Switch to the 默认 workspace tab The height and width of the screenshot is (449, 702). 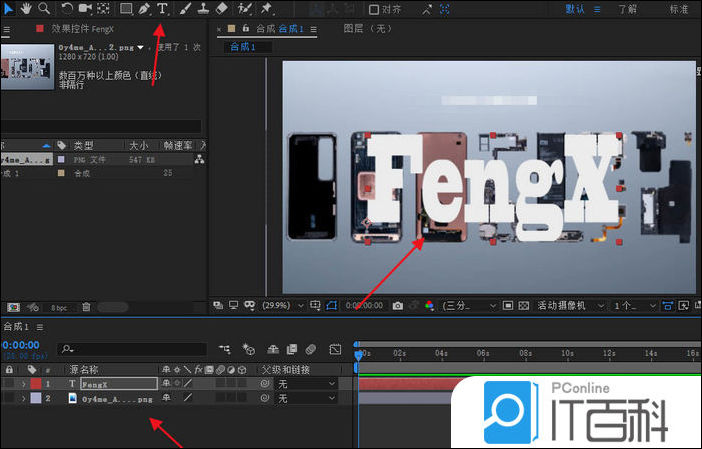(577, 9)
